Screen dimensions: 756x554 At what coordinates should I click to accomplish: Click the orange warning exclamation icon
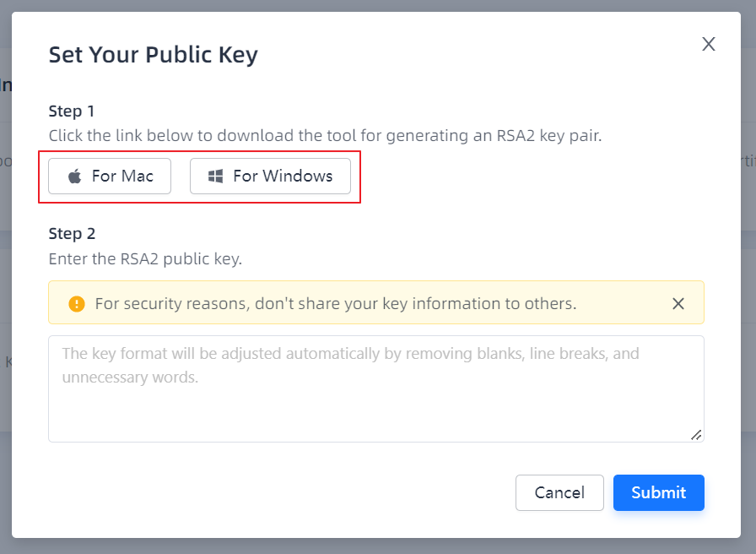coord(77,304)
